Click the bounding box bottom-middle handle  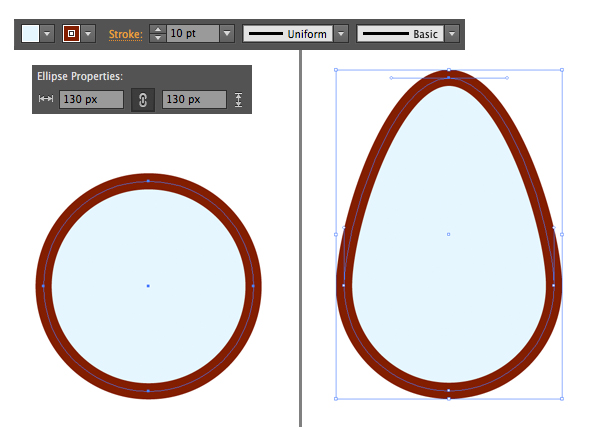[x=449, y=399]
